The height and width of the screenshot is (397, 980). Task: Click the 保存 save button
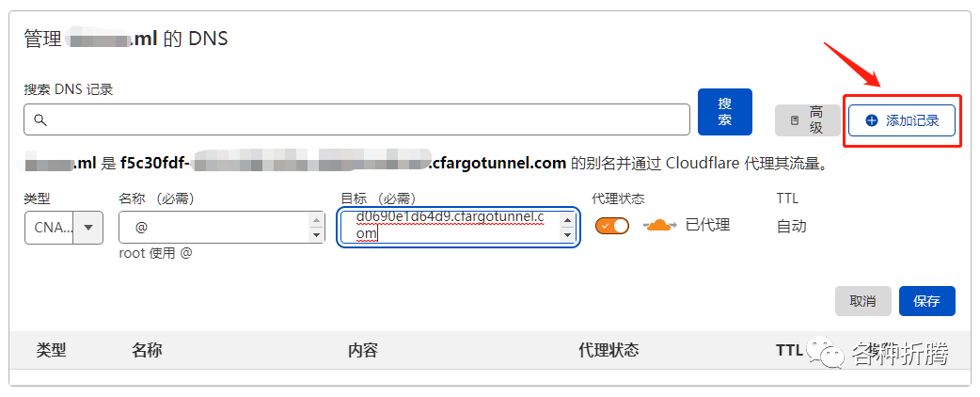coord(927,301)
